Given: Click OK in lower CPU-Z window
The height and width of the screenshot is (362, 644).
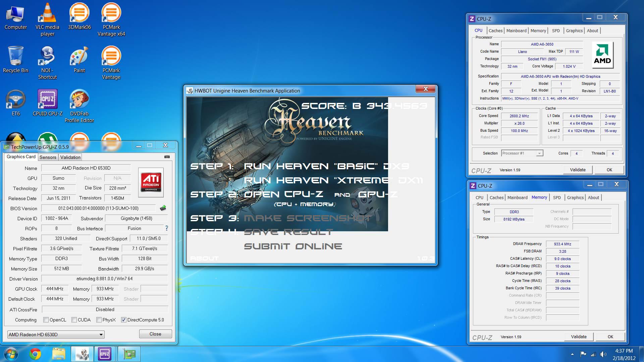Looking at the screenshot, I should pos(610,337).
